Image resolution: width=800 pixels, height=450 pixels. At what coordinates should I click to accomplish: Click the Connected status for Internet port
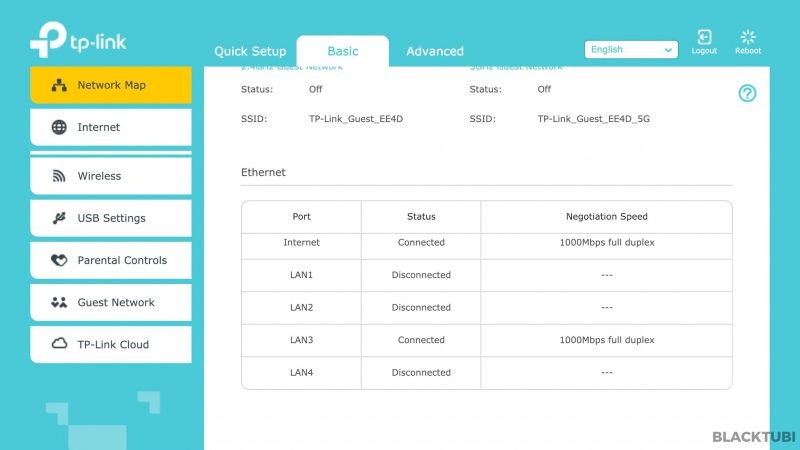pos(421,242)
